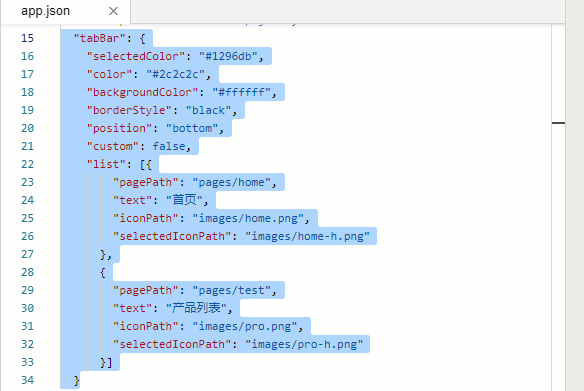The height and width of the screenshot is (391, 584).
Task: Click the "backgroundColor" key
Action: (142, 92)
